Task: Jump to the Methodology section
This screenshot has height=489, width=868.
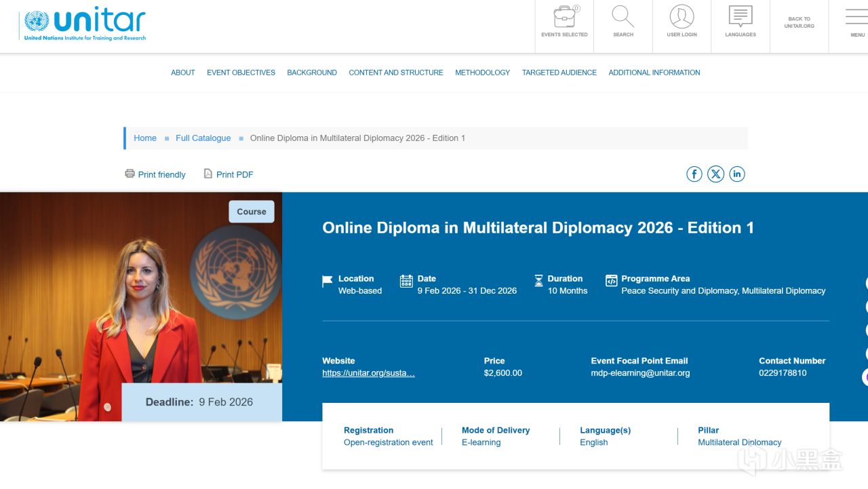Action: [x=482, y=73]
